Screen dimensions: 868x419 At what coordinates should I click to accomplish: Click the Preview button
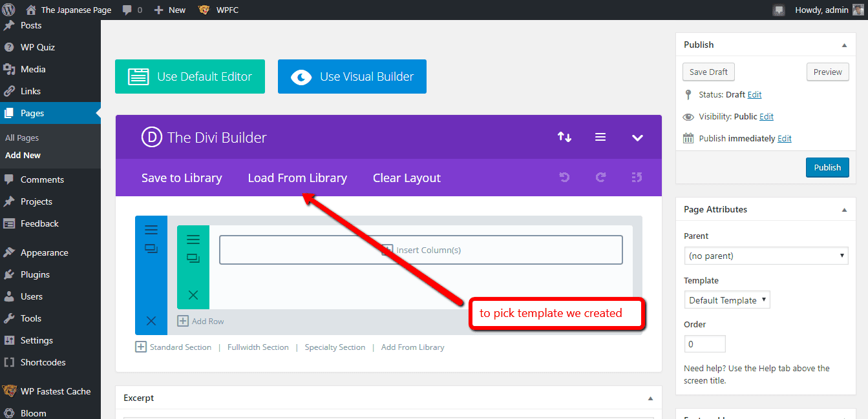pos(828,72)
